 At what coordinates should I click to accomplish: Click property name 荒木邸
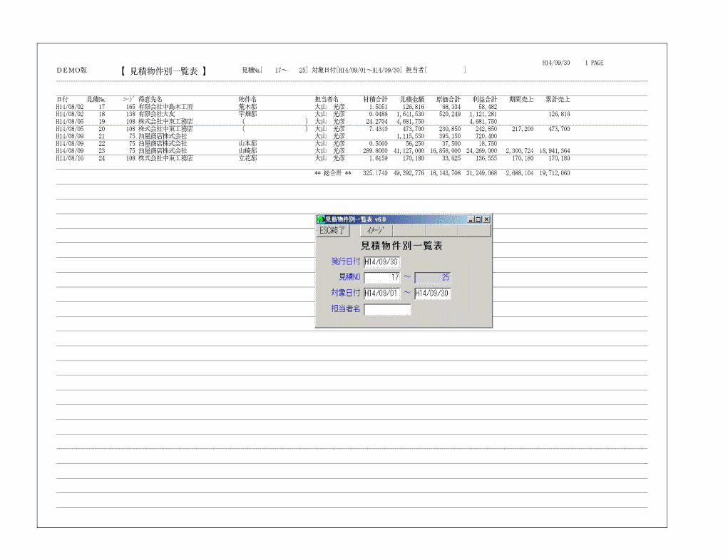click(x=247, y=107)
